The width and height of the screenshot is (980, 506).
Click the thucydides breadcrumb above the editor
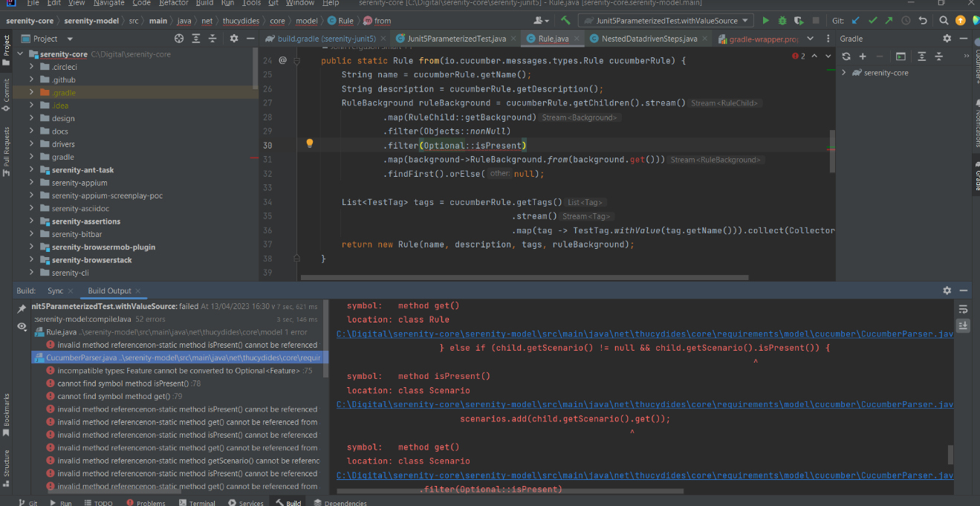click(241, 20)
